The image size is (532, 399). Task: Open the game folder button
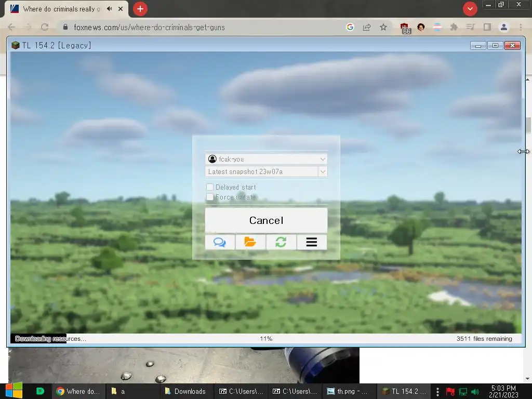coord(250,242)
